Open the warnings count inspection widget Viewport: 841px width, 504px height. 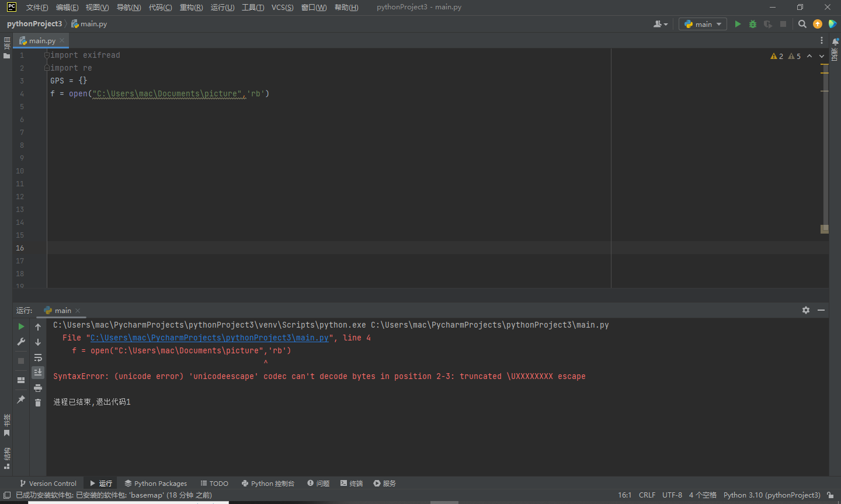tap(786, 56)
